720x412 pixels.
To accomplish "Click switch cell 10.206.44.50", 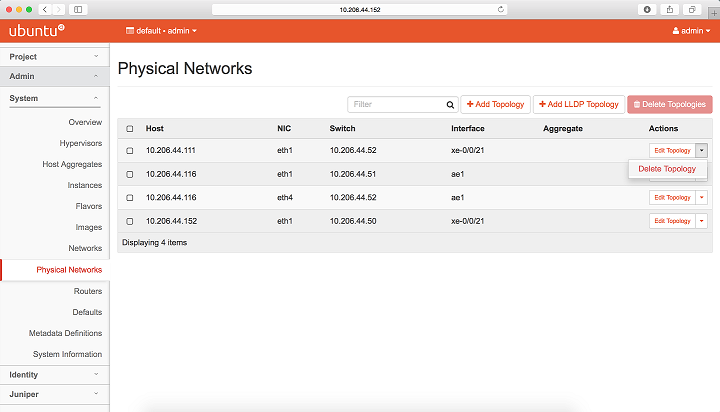I will click(353, 221).
